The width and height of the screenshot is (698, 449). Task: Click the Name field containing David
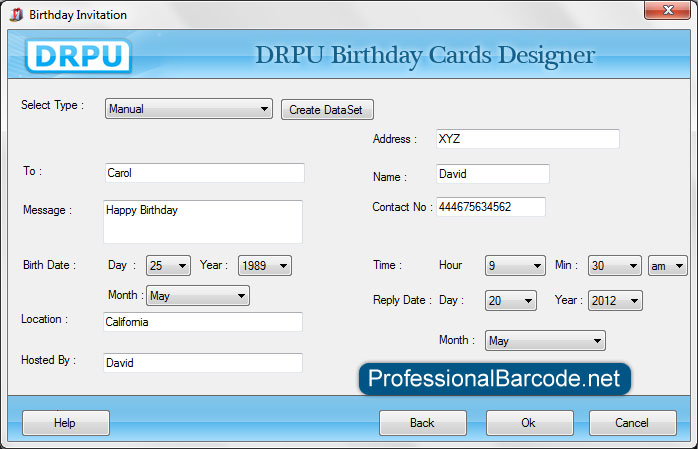point(492,174)
